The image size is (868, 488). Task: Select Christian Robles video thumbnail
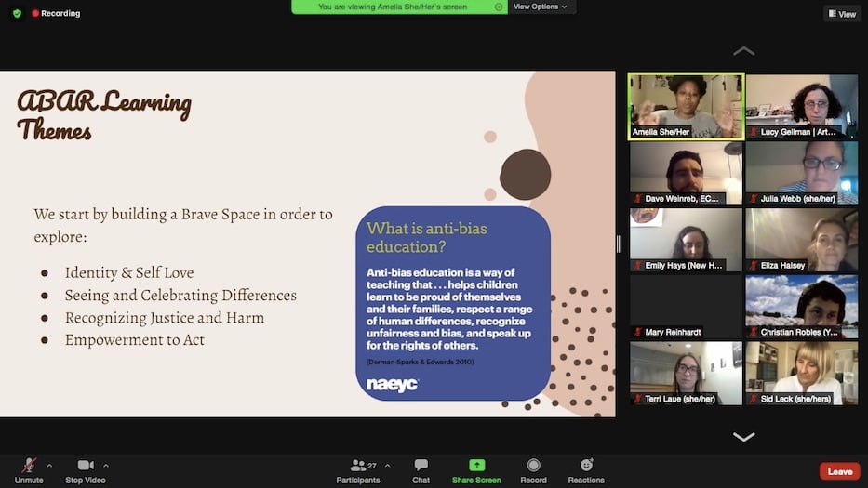click(801, 307)
